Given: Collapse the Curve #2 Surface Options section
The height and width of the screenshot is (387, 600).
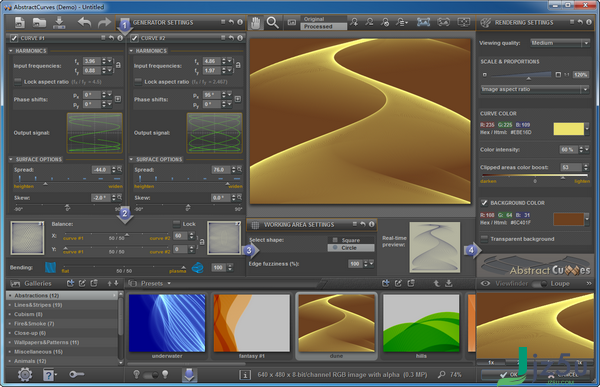Looking at the screenshot, I should pos(131,159).
